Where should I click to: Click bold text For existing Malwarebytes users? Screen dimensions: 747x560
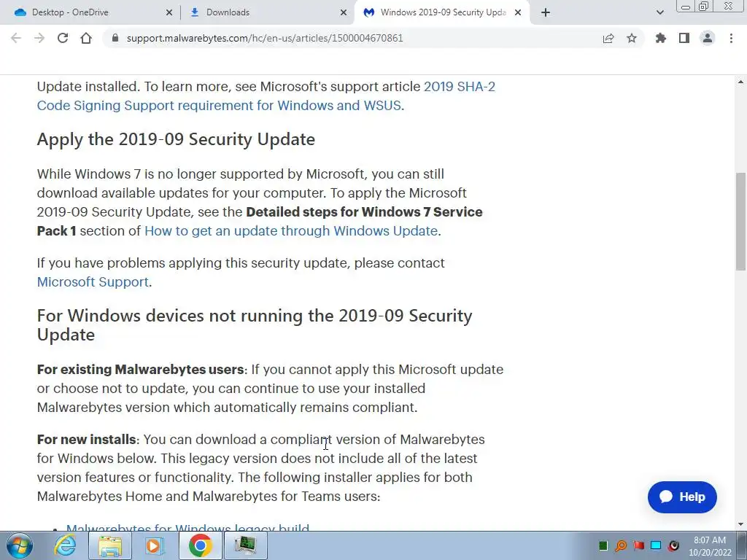(x=141, y=370)
